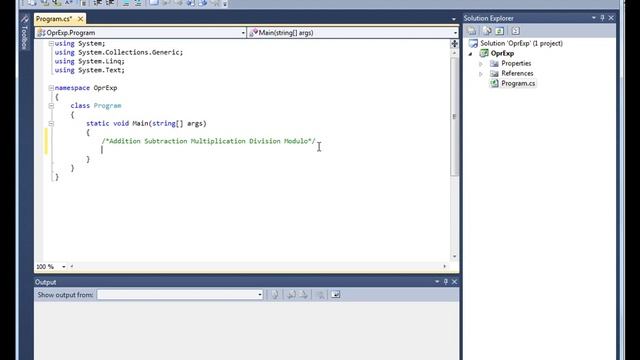Click the Properties icon in Solution Explorer toolbar
Image resolution: width=640 pixels, height=360 pixels.
click(471, 31)
